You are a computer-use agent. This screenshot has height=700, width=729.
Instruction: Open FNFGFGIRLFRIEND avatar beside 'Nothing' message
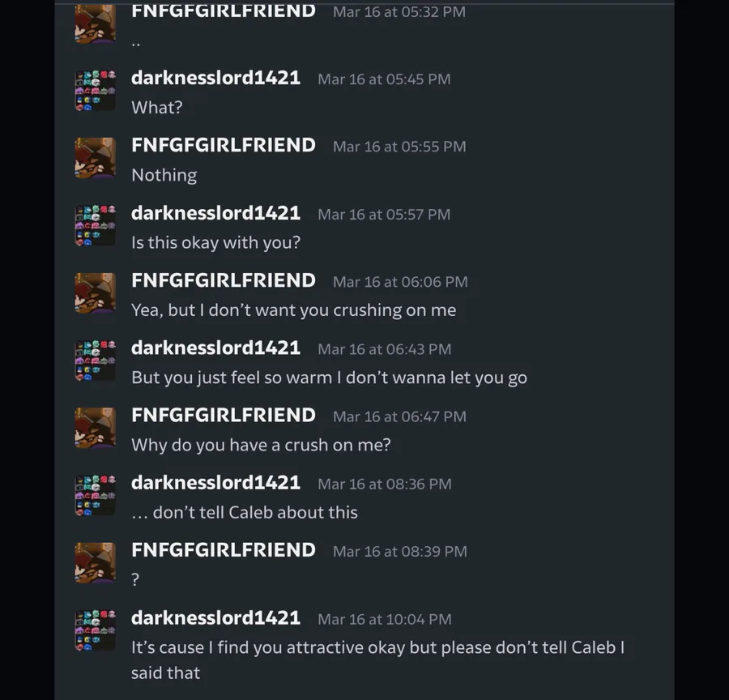[96, 158]
